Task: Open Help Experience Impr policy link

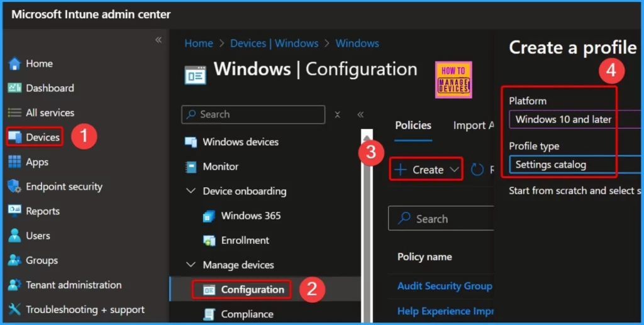Action: (x=446, y=311)
